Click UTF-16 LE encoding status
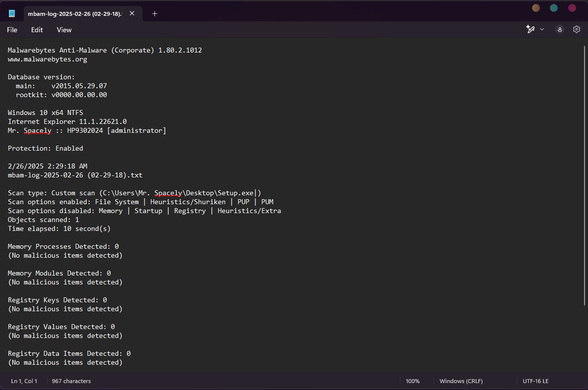This screenshot has height=390, width=588. [x=536, y=381]
